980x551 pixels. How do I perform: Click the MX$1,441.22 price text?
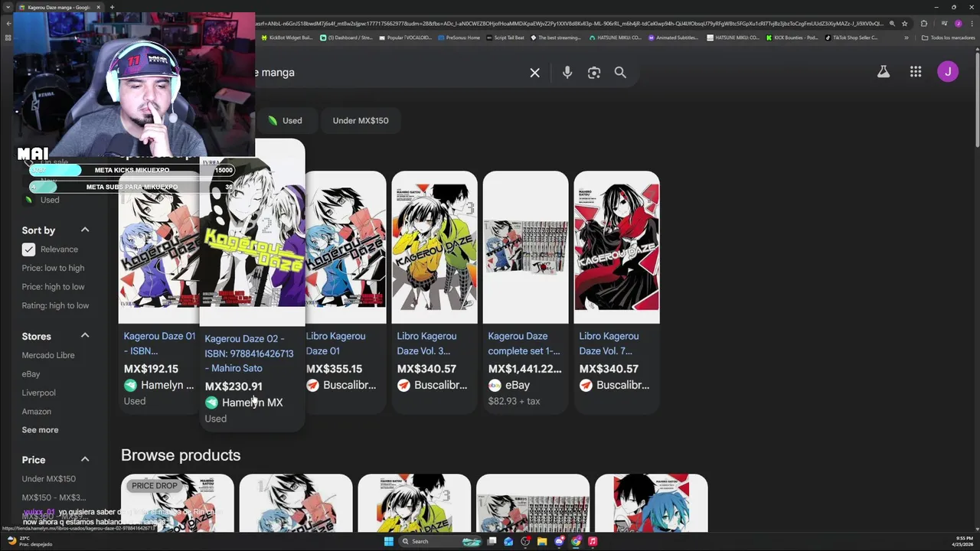pos(524,369)
